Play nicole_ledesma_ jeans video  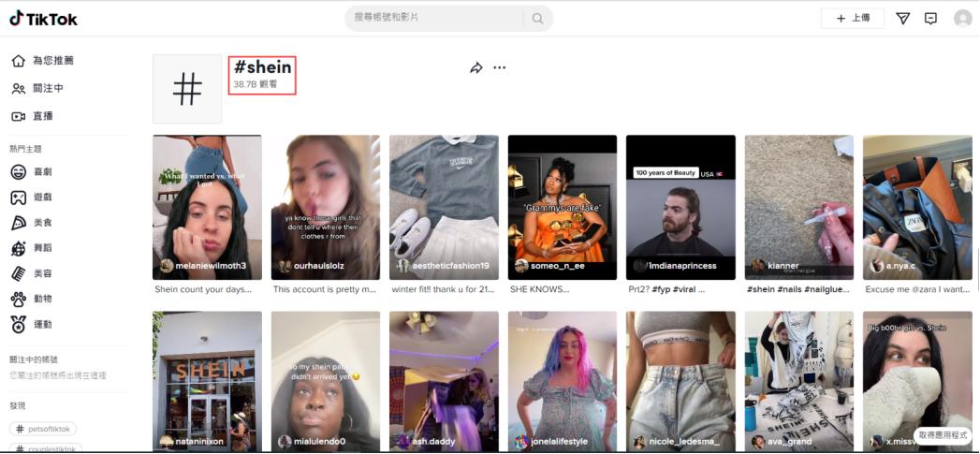(680, 382)
